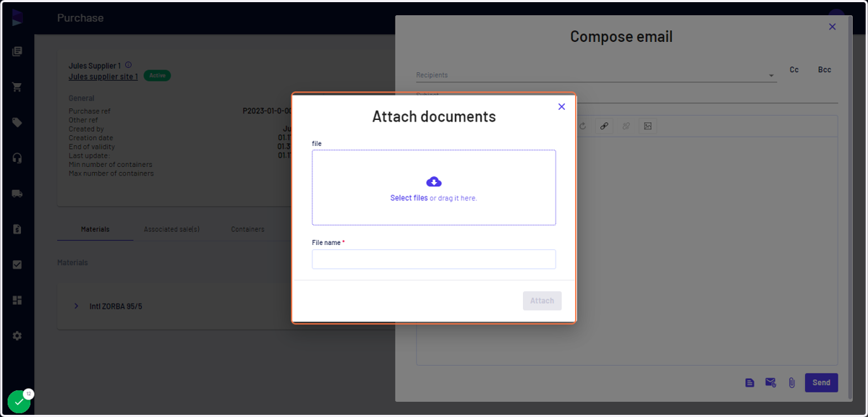Open the truck logistics sidebar icon

coord(17,194)
